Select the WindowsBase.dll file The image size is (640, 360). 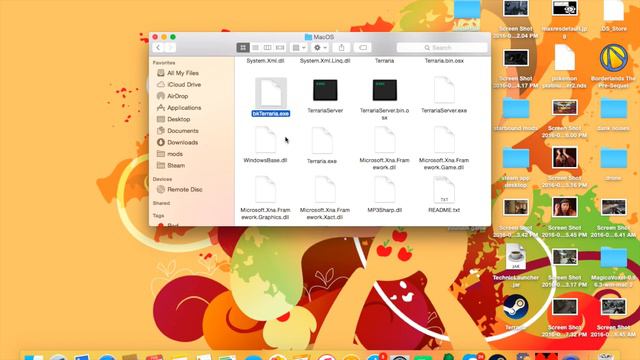[x=265, y=144]
